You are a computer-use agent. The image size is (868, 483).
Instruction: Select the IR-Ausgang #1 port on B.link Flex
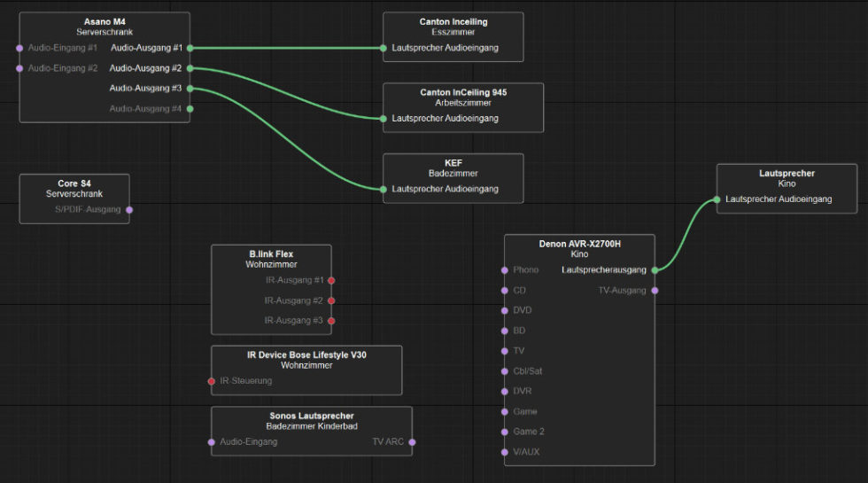click(x=331, y=280)
